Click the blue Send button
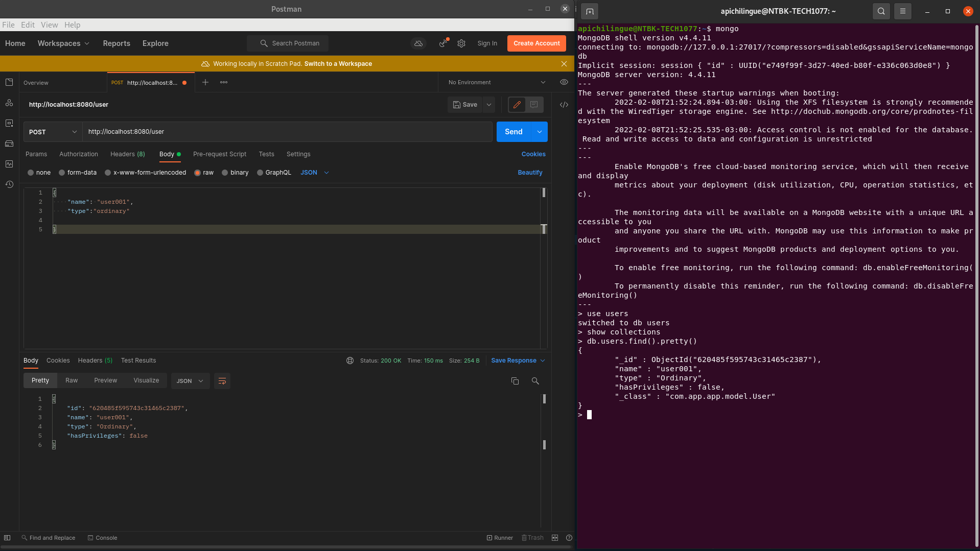Screen dimensions: 980x551 pos(514,132)
